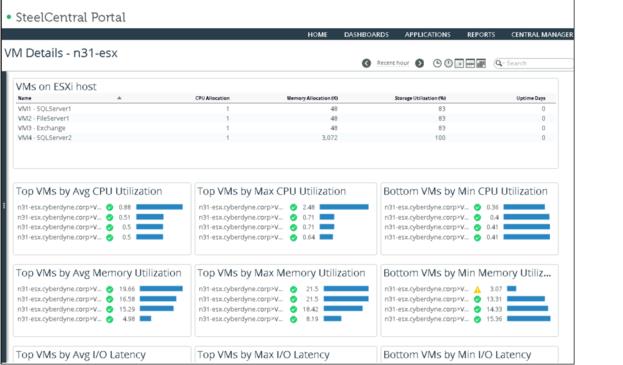
Task: Advance to the next time range arrow
Action: pyautogui.click(x=419, y=63)
